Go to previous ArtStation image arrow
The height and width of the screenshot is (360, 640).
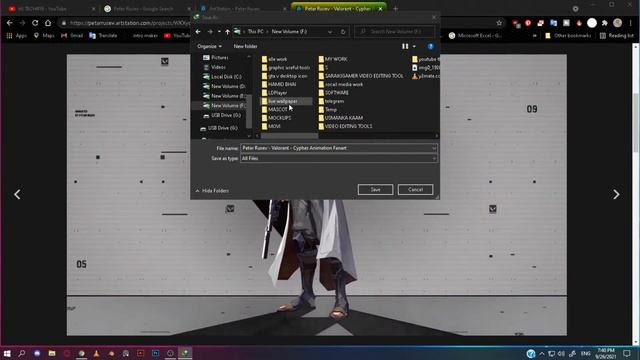17,194
